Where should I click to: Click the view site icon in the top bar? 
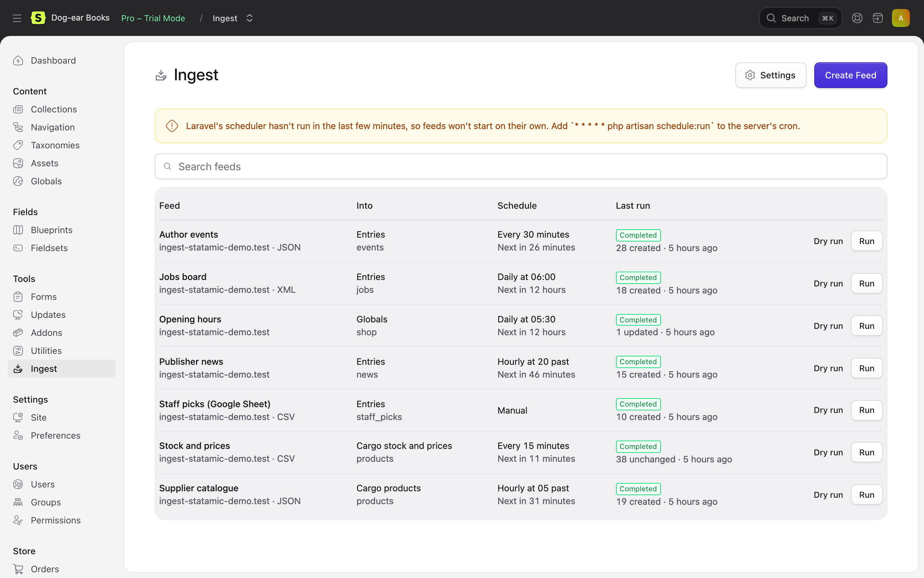[877, 18]
